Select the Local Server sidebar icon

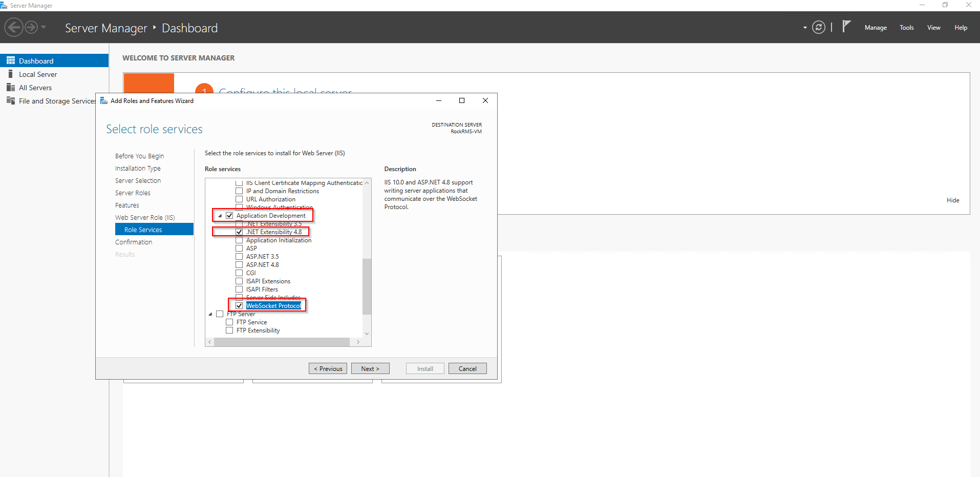pyautogui.click(x=11, y=74)
